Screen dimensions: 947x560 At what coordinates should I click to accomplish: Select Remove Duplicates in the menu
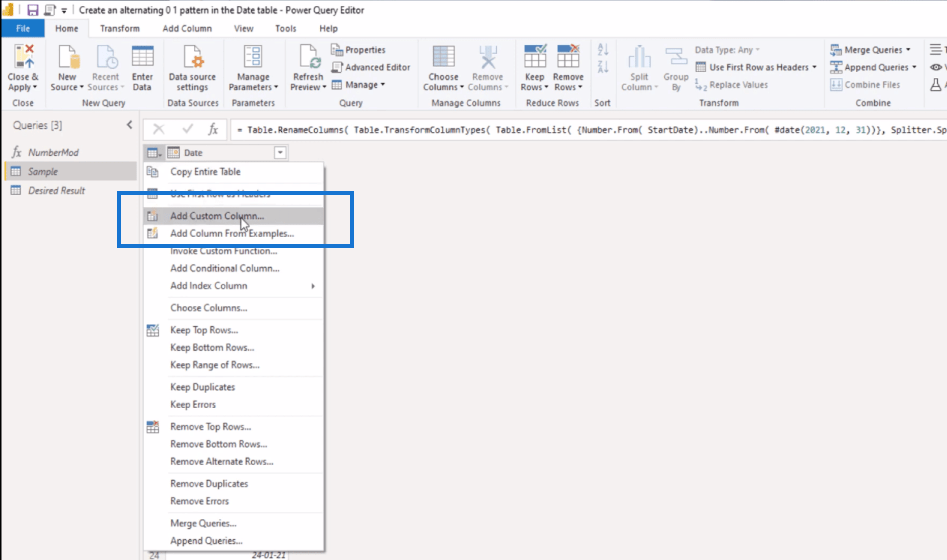pyautogui.click(x=234, y=483)
